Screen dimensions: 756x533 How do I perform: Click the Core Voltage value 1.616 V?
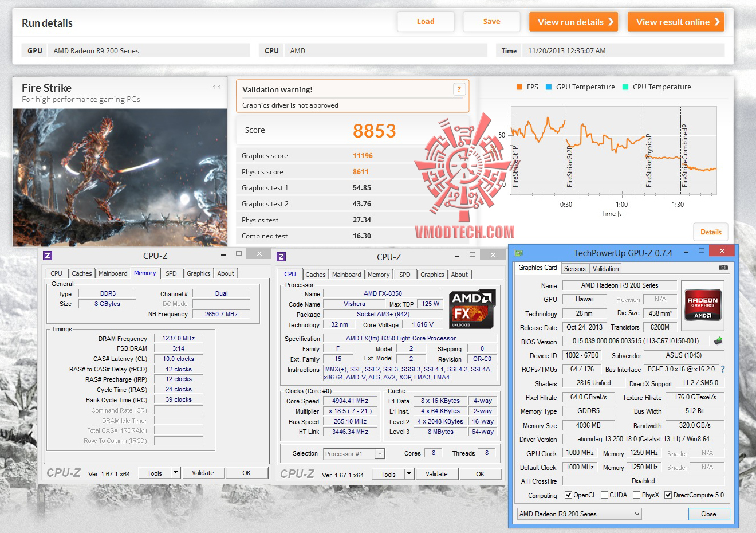(422, 324)
